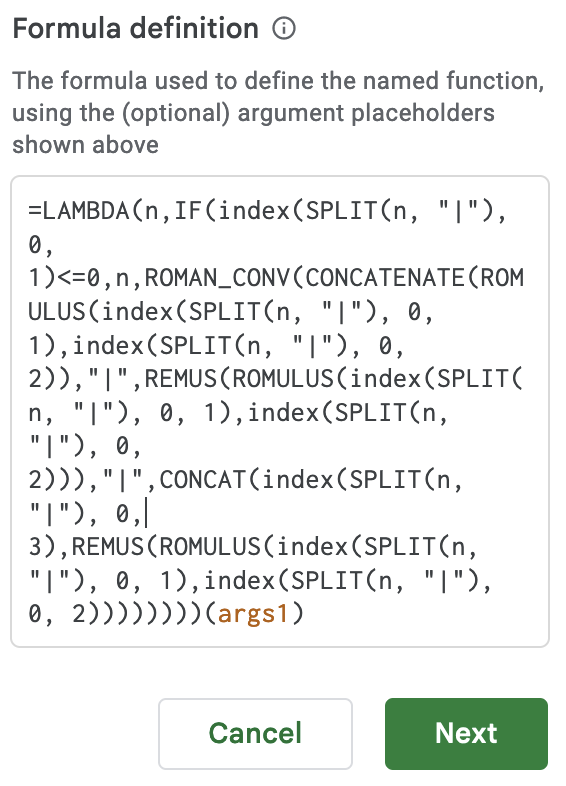Click the text caret after "0," in formula

coord(146,513)
